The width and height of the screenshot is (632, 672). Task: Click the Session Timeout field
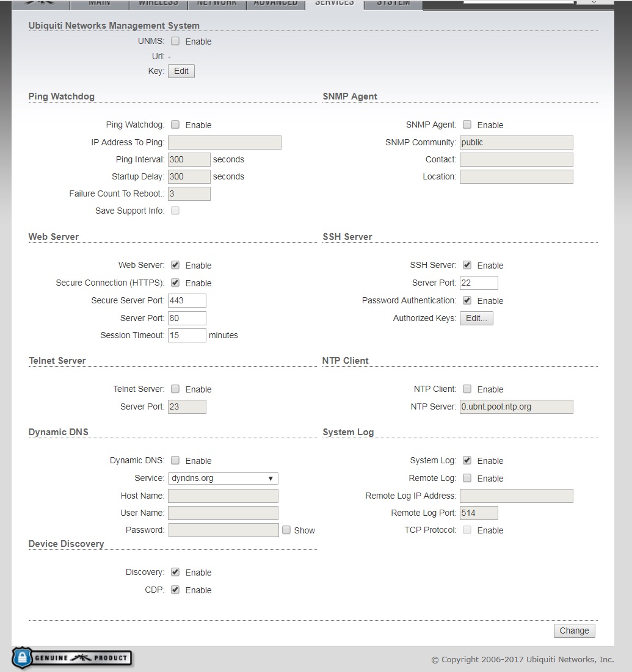click(187, 335)
